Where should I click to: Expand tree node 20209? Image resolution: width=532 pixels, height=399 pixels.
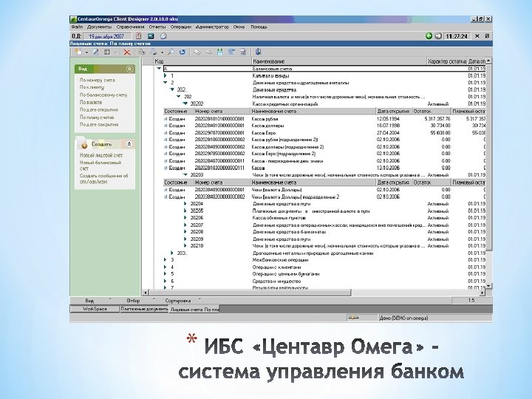tap(185, 239)
